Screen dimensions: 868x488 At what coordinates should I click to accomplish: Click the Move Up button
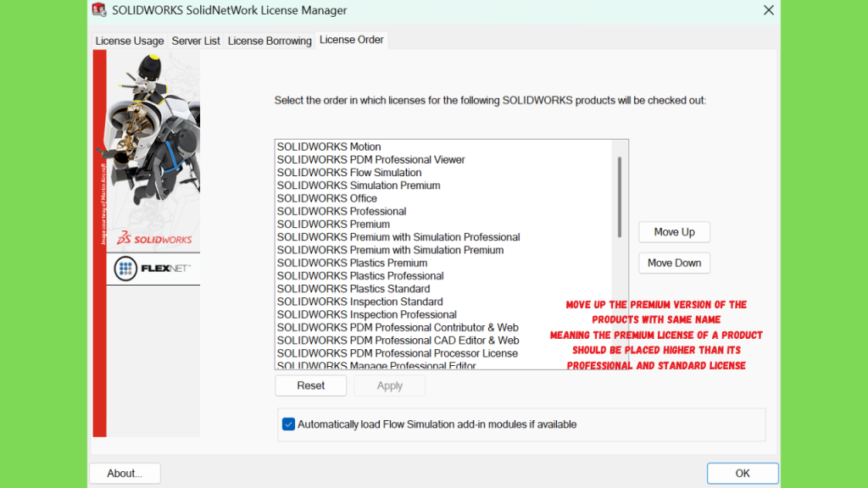674,232
